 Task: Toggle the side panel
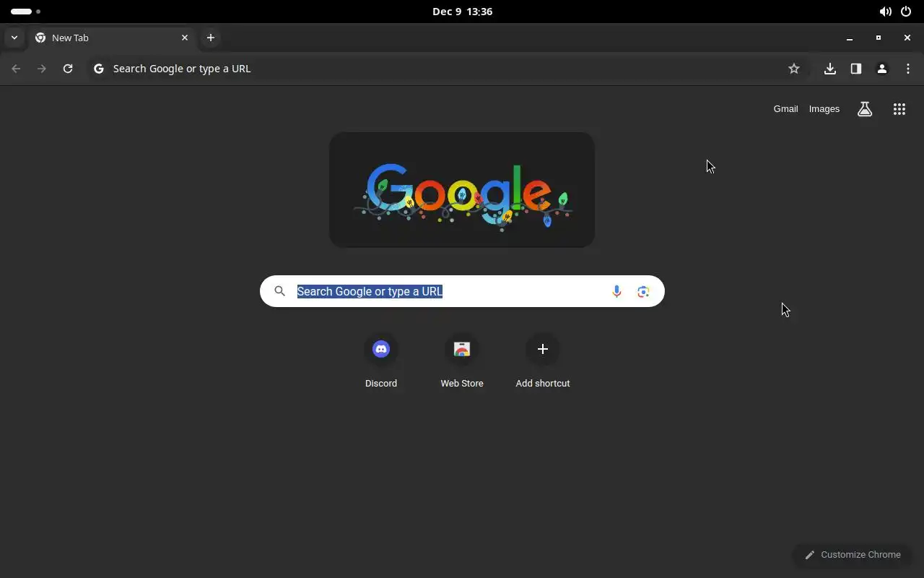[x=856, y=69]
